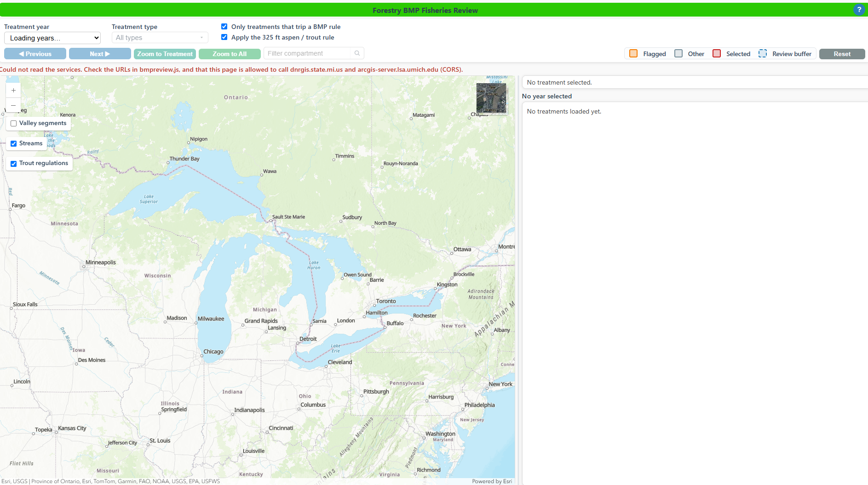Open the Treatment type All types dropdown
Viewport: 868px width, 485px height.
tap(160, 38)
